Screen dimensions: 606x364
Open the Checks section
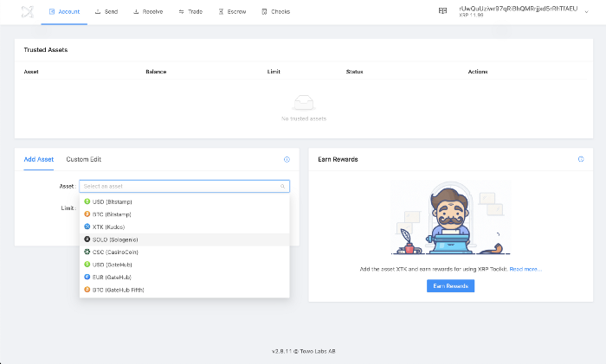coord(277,12)
